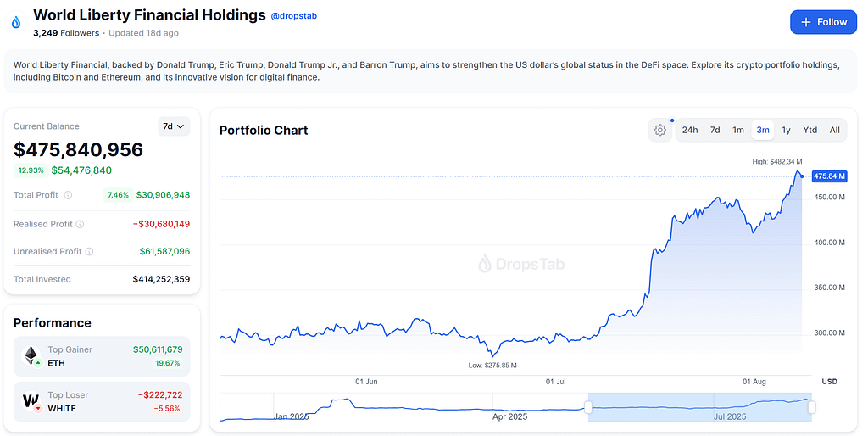The height and width of the screenshot is (436, 868).
Task: Open the @dropstab profile link
Action: point(293,16)
